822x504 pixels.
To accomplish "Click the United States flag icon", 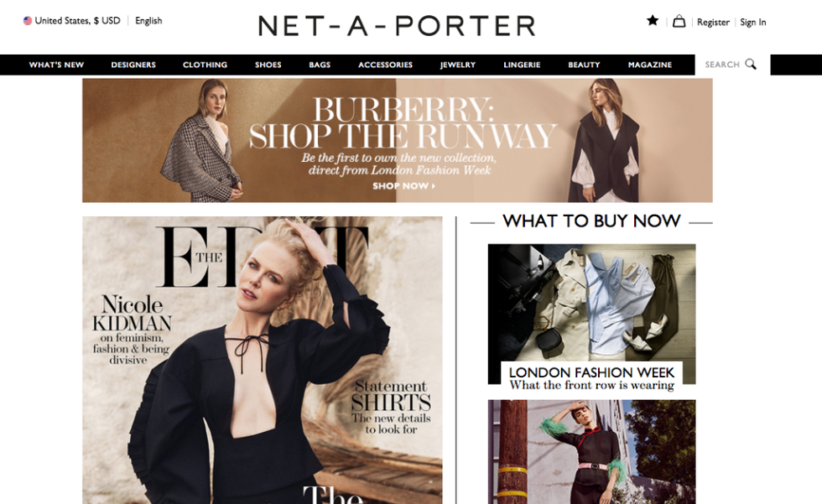I will 27,21.
